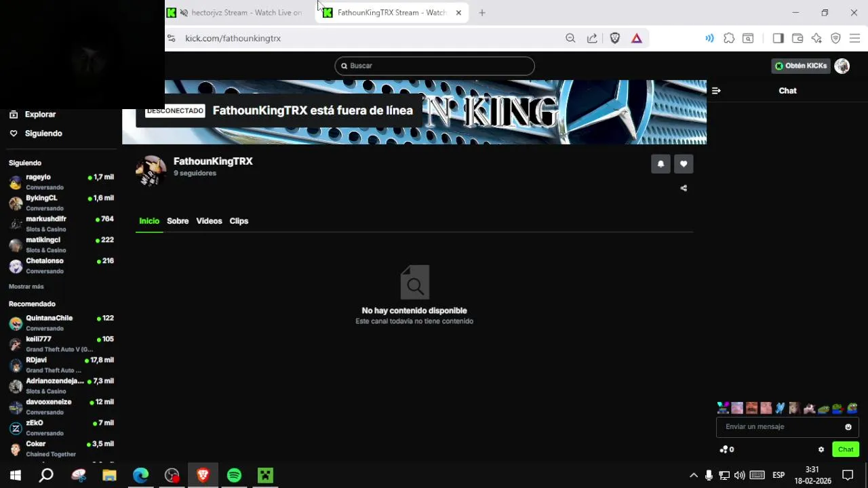The width and height of the screenshot is (868, 488).
Task: Expand Mostrar más in followed list
Action: [x=26, y=287]
